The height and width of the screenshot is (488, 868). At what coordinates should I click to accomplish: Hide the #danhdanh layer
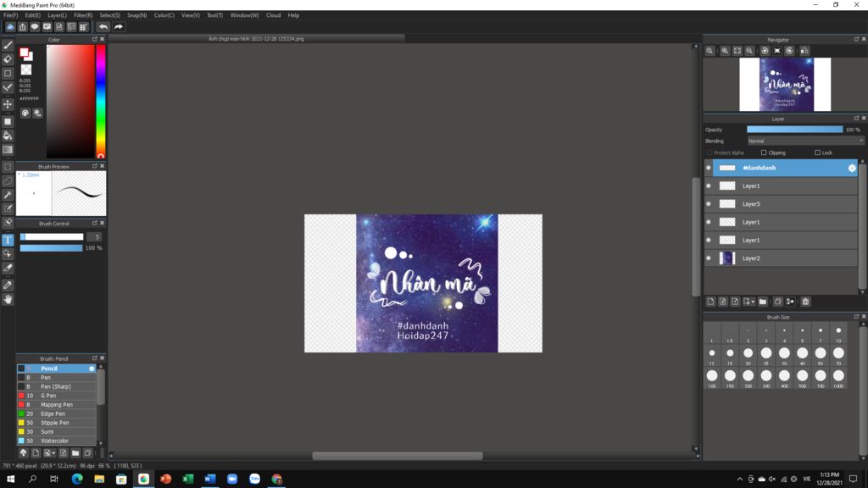point(709,168)
